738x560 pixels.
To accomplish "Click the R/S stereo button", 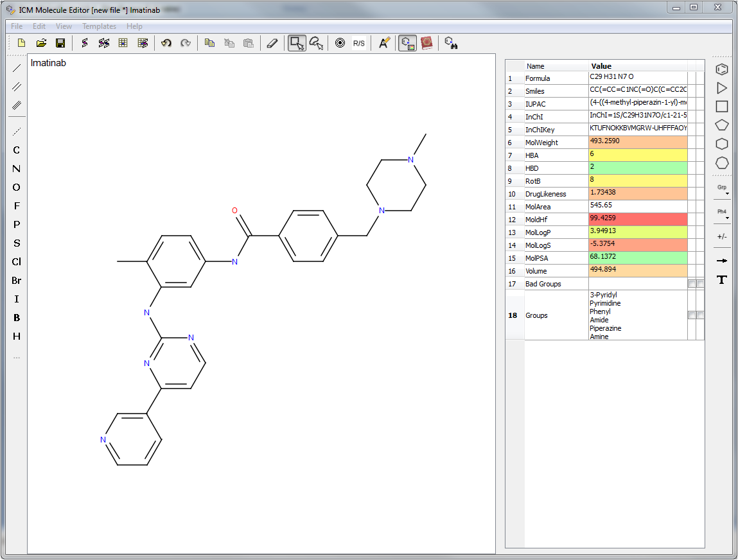I will 358,43.
